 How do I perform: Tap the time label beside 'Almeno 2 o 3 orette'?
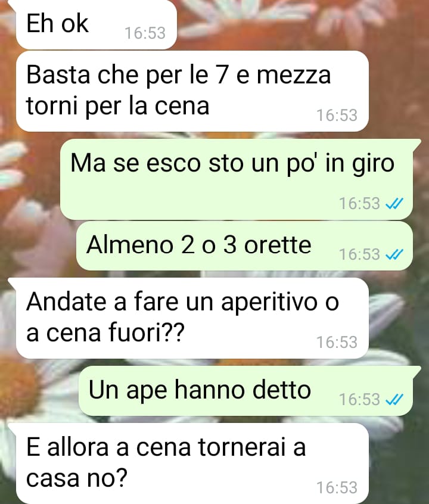(359, 254)
